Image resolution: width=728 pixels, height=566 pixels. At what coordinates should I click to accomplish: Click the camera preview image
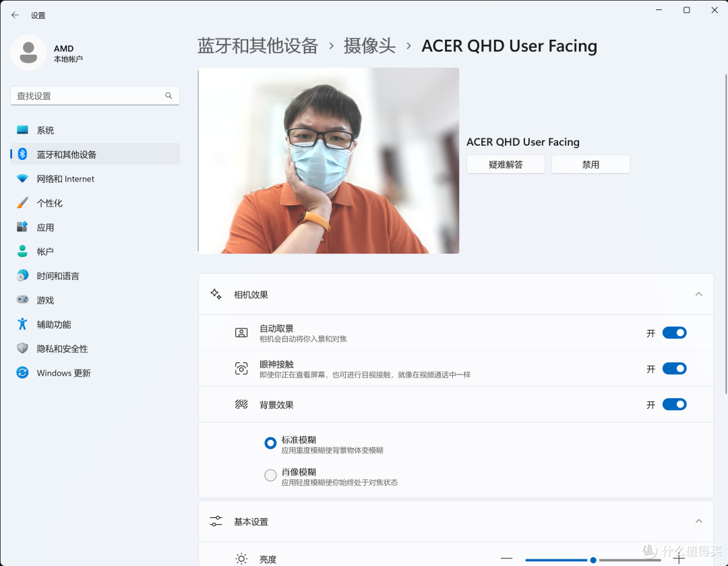pos(329,161)
